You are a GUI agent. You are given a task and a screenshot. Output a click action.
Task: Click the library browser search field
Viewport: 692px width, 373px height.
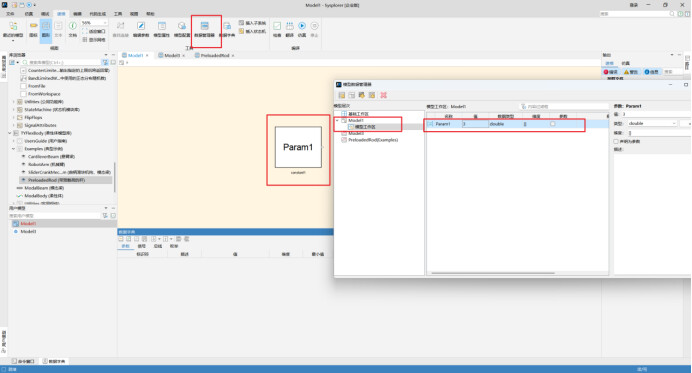[62, 63]
